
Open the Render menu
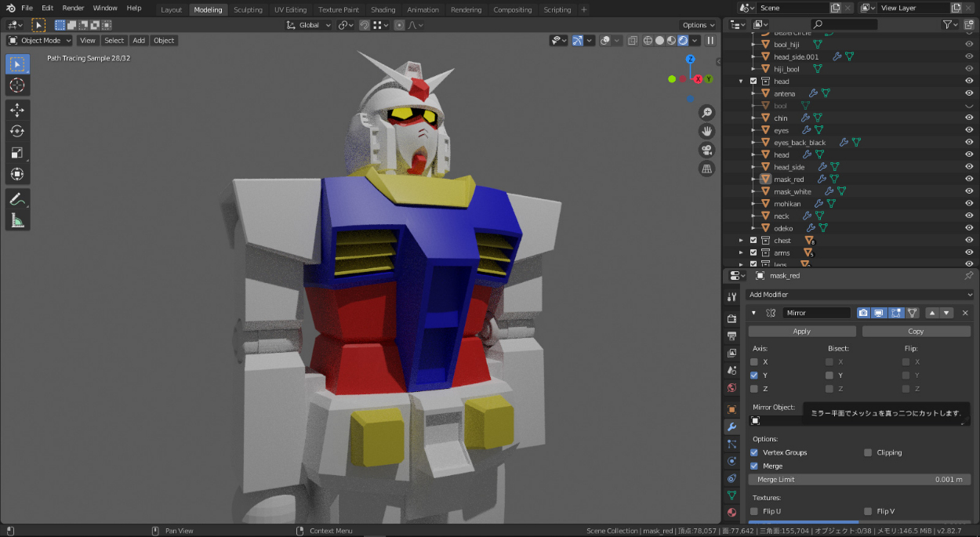[x=73, y=8]
